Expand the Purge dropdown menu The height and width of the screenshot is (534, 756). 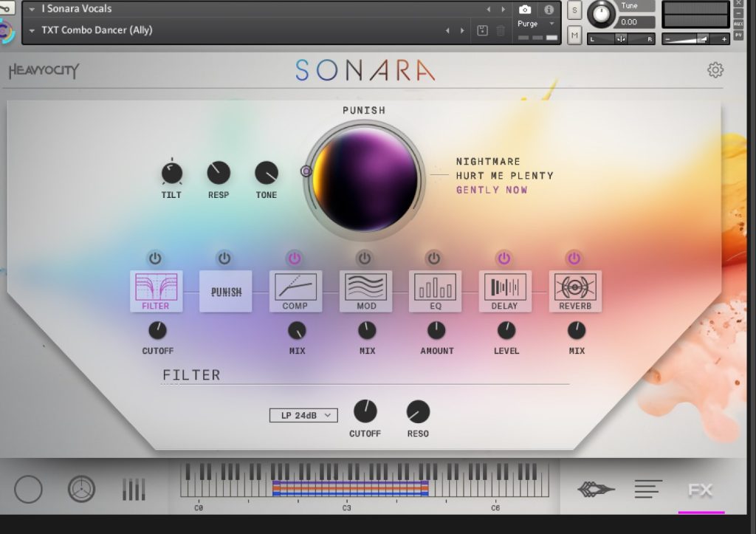click(x=536, y=24)
